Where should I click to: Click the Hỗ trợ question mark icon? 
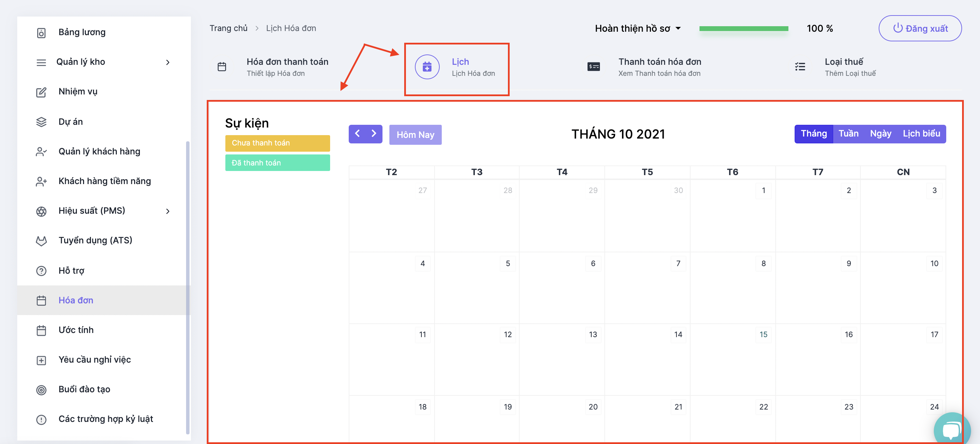tap(41, 271)
